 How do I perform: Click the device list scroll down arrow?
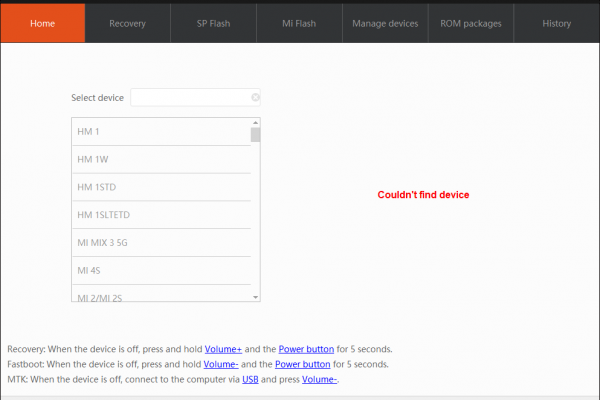pyautogui.click(x=256, y=297)
